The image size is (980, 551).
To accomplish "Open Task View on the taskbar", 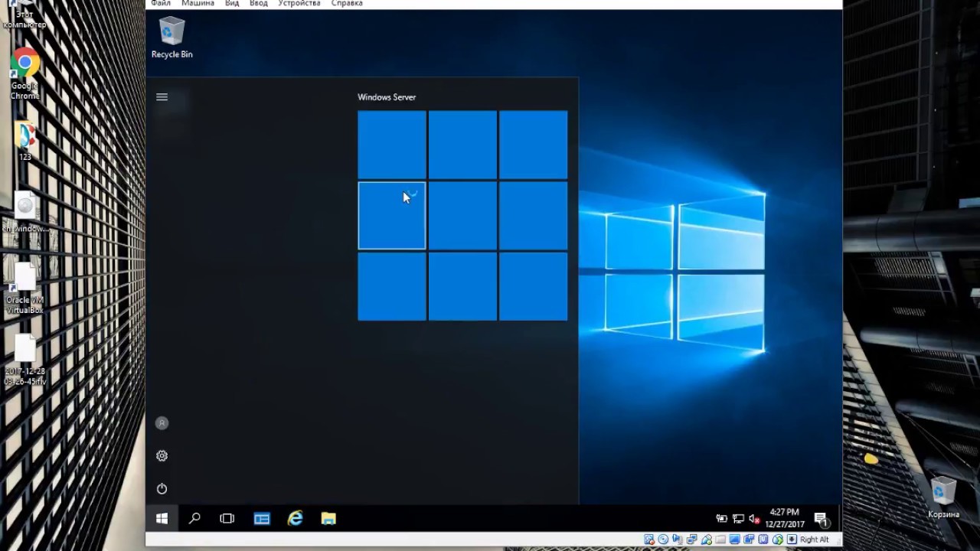I will point(227,519).
